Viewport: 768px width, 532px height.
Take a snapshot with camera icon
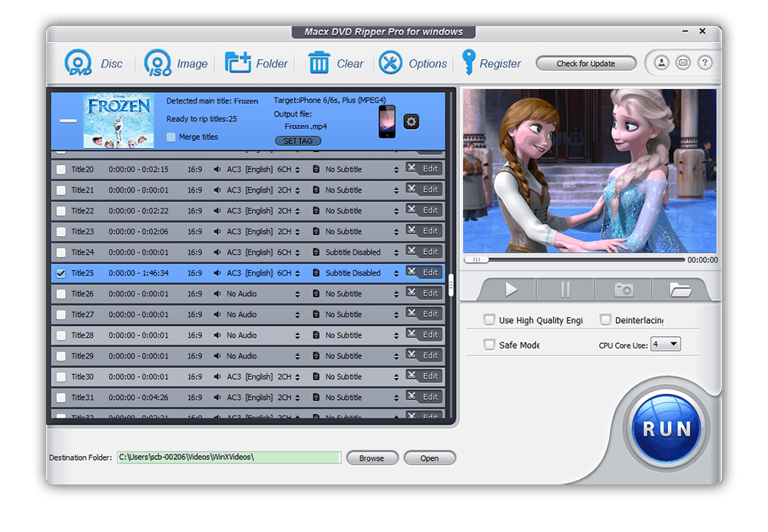[x=623, y=289]
